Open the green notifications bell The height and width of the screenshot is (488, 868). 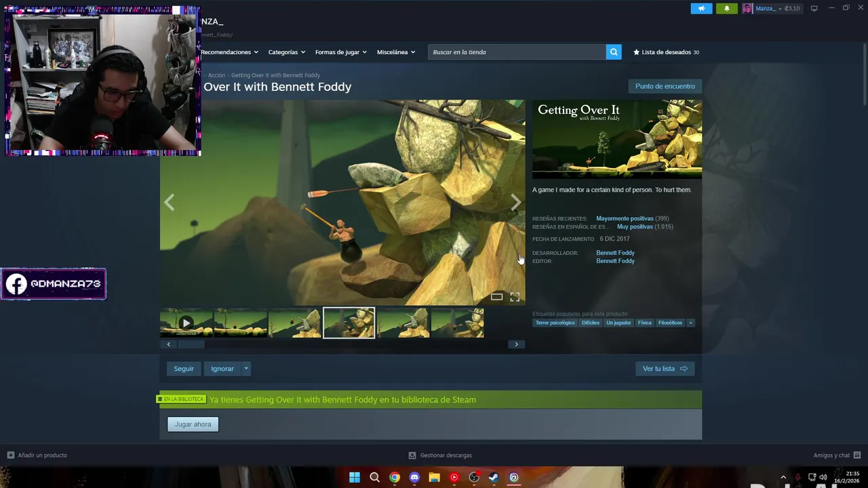[726, 8]
